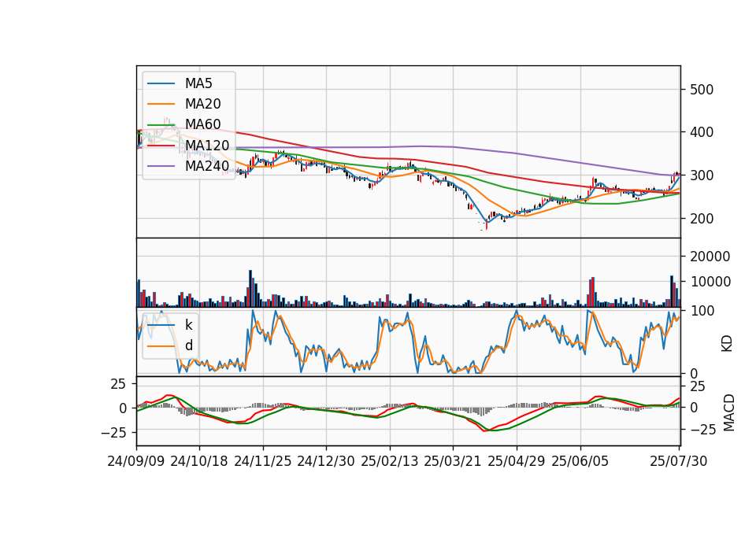Click the 300 price axis tick label
The height and width of the screenshot is (543, 756).
[702, 175]
